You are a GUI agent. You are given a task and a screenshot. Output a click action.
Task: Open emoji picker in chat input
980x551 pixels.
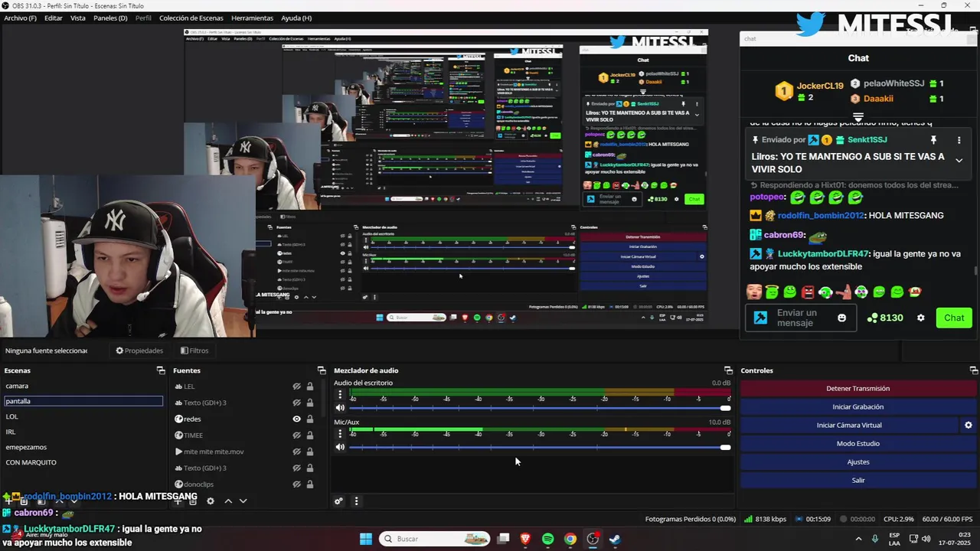tap(842, 318)
